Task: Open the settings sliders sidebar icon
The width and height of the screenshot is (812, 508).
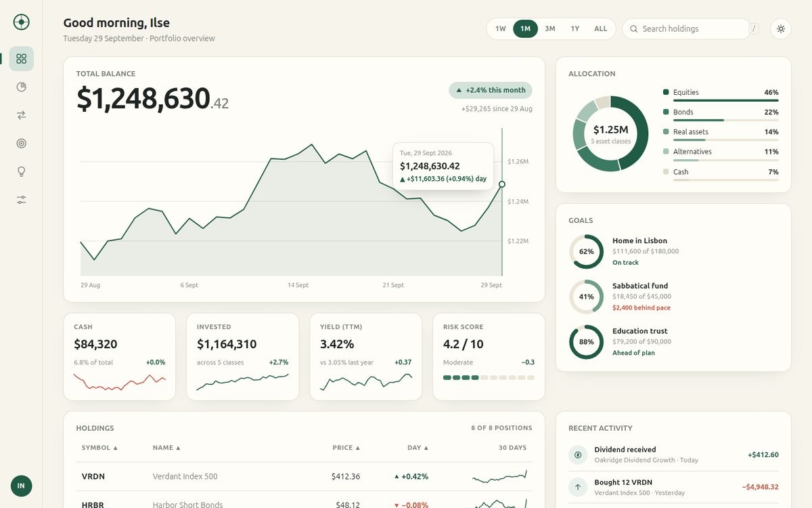Action: click(21, 200)
